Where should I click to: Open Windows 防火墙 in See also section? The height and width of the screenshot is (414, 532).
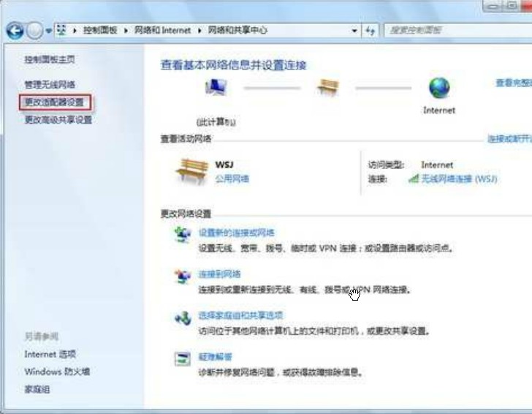57,372
